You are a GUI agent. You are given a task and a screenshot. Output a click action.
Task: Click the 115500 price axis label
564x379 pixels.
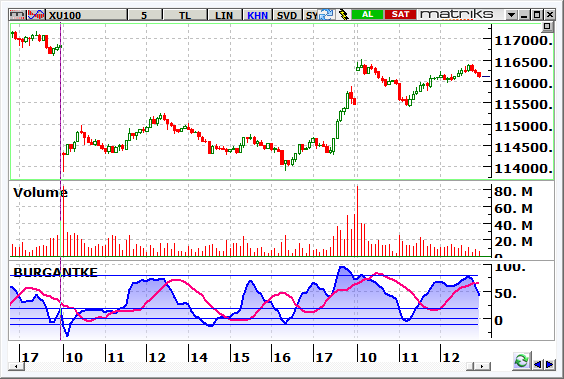click(x=523, y=105)
